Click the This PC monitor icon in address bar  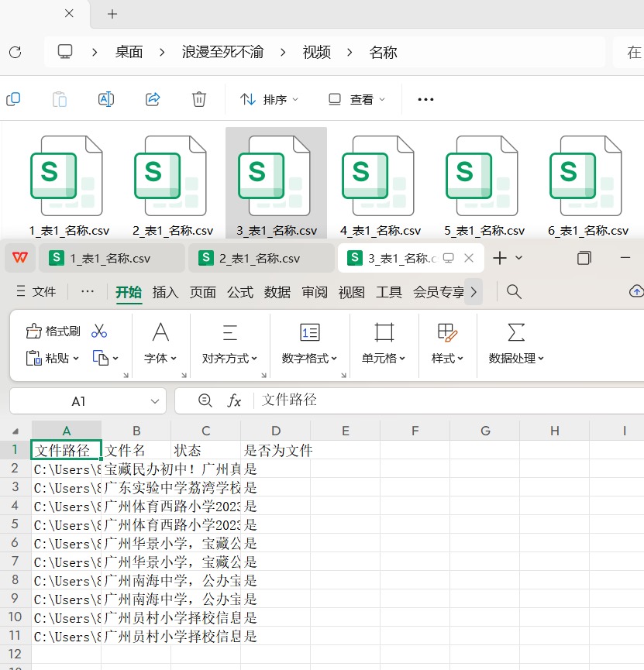click(65, 52)
